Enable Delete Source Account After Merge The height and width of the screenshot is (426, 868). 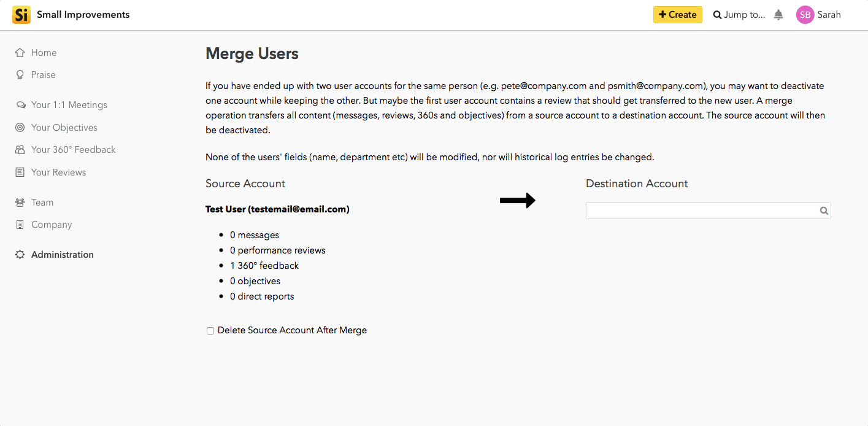[210, 331]
